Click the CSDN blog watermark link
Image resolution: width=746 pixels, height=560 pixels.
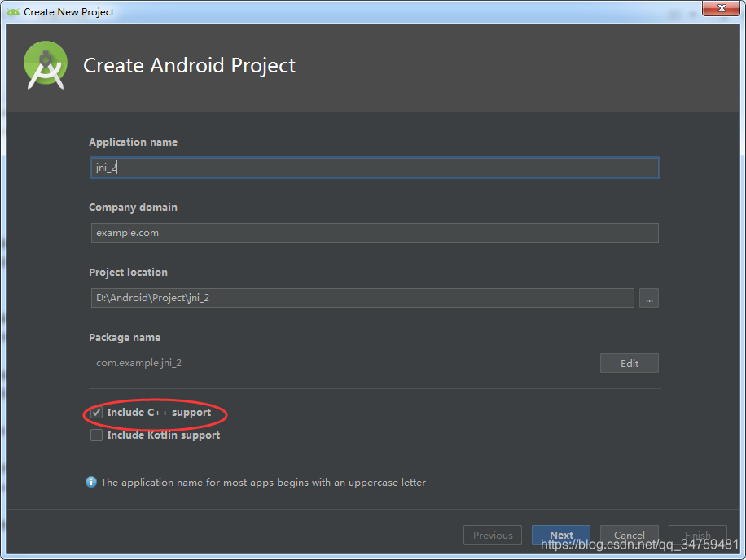(x=641, y=543)
